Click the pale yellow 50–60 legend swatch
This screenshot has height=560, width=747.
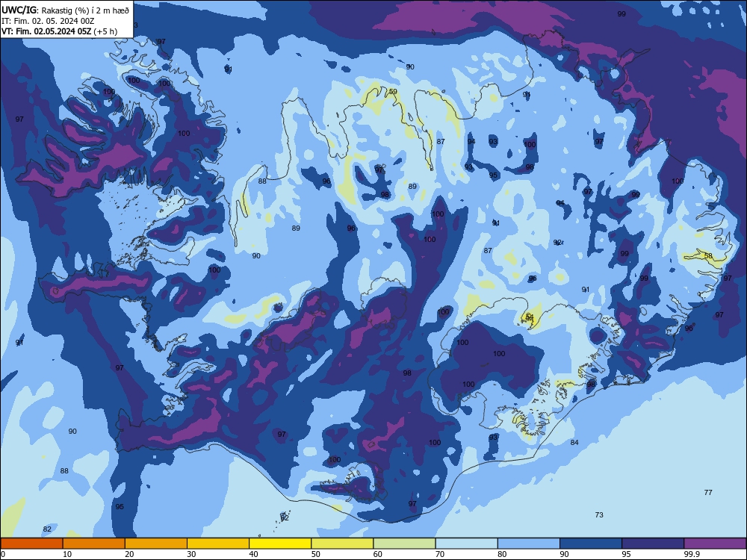point(343,544)
